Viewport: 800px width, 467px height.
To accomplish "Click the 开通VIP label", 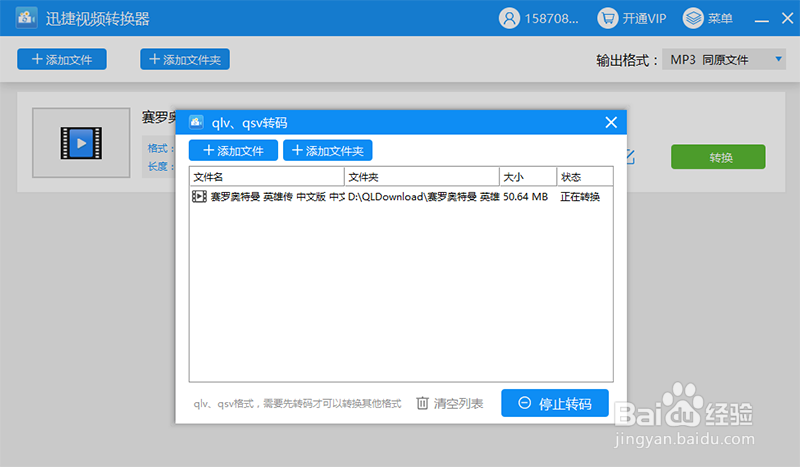I will (x=644, y=18).
